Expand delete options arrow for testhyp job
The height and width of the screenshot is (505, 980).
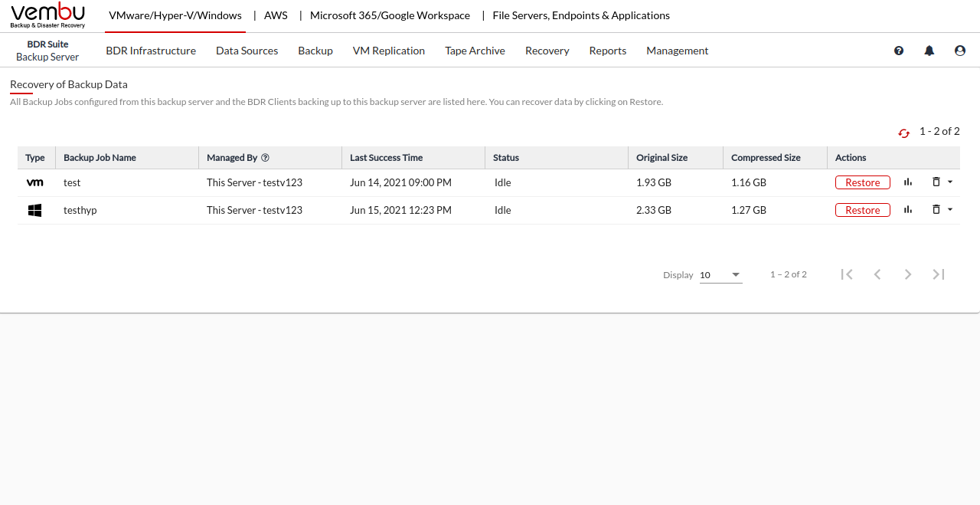tap(950, 210)
